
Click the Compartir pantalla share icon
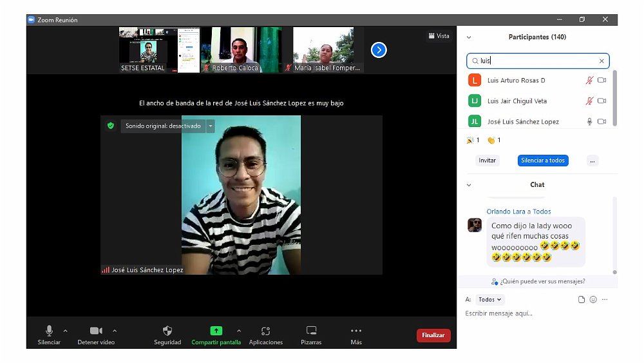tap(216, 331)
